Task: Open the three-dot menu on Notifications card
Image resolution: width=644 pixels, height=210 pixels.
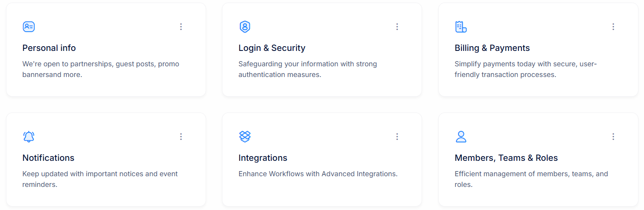Action: (x=181, y=136)
